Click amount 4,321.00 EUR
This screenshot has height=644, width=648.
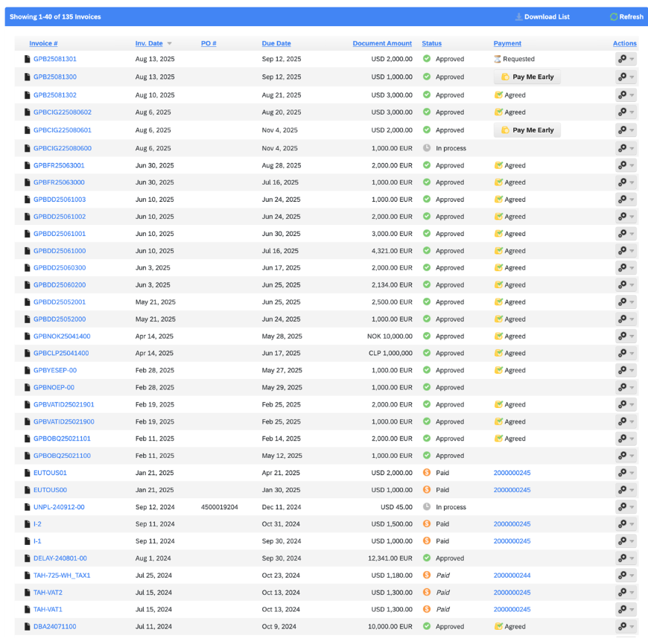coord(392,251)
